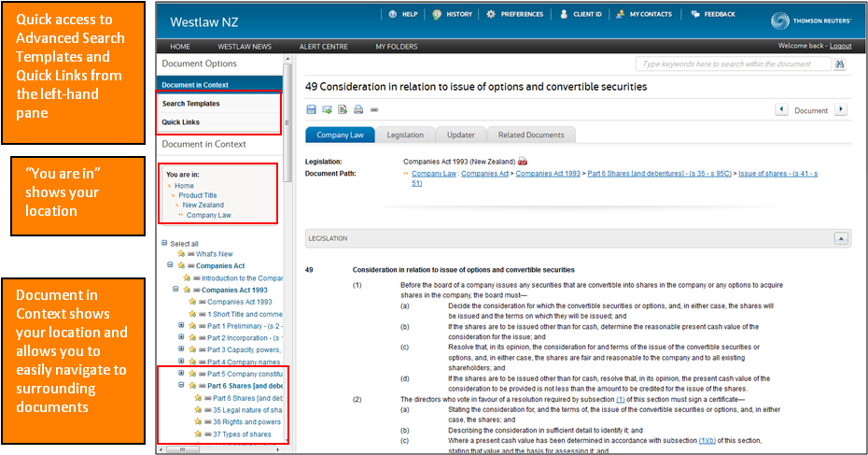Switch to the Legislation tab
868x455 pixels.
click(405, 135)
